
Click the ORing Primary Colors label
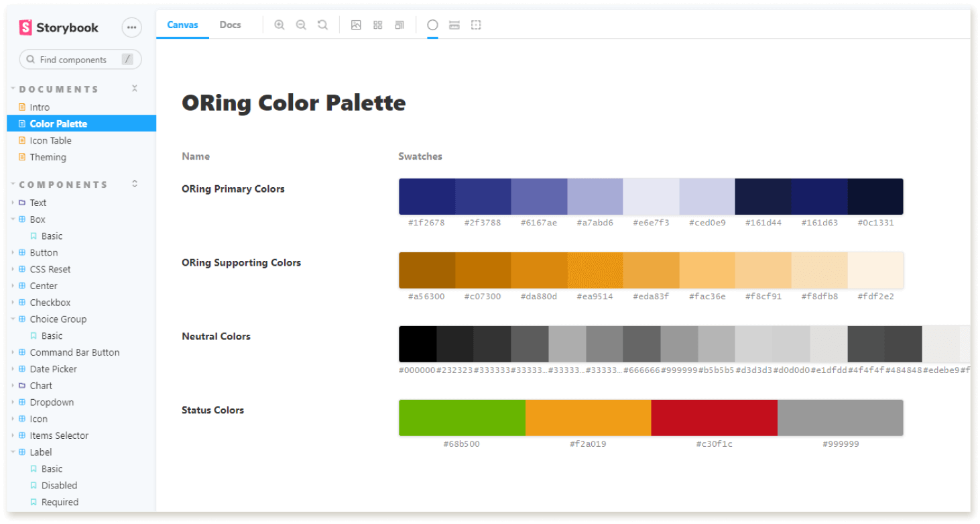(233, 189)
